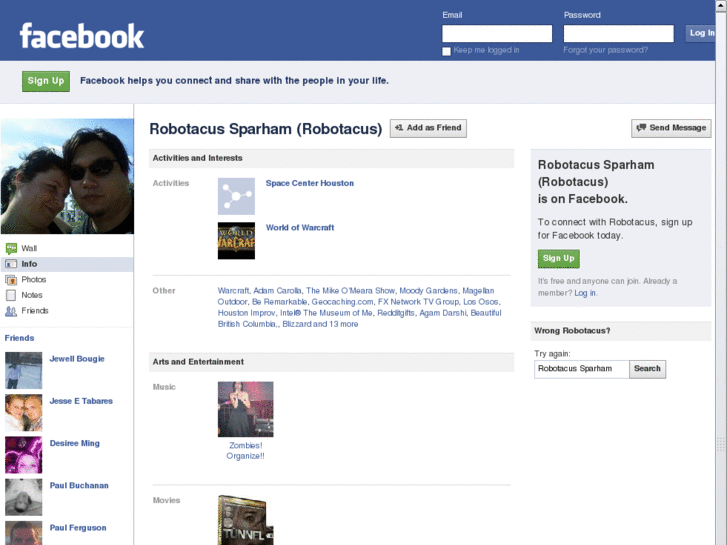Click Los Osos interest link
The width and height of the screenshot is (727, 545).
click(x=481, y=302)
